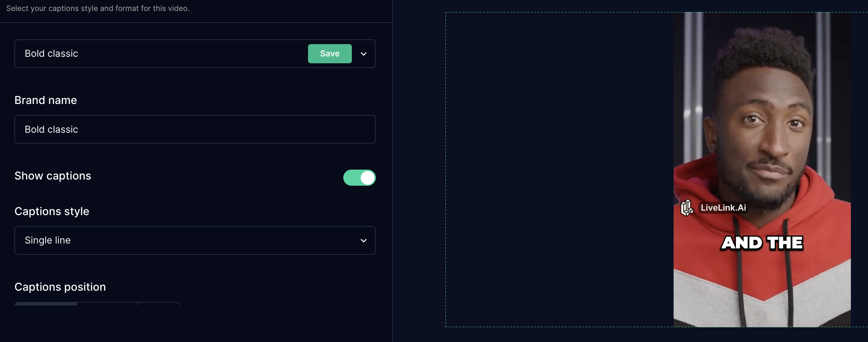Image resolution: width=868 pixels, height=342 pixels.
Task: Open the Single line captions style dropdown
Action: click(x=195, y=240)
